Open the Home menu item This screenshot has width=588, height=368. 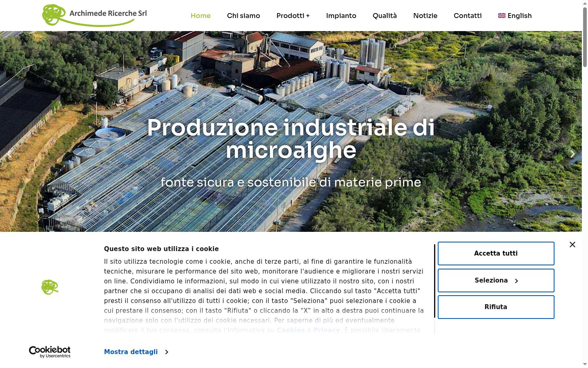200,16
